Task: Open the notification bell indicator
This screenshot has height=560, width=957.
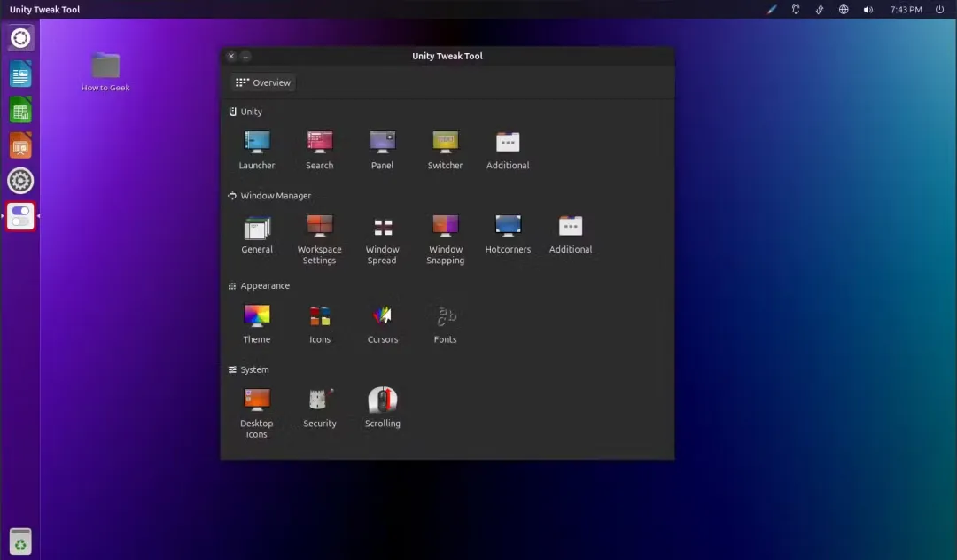Action: (x=796, y=9)
